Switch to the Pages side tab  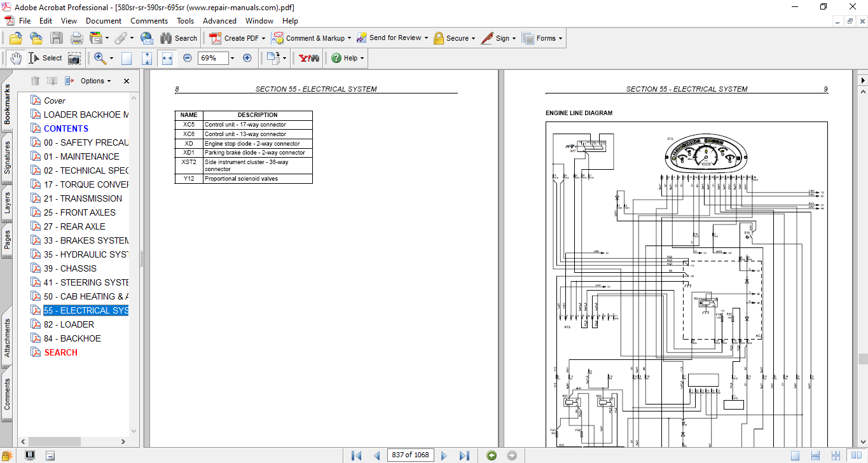(x=7, y=240)
